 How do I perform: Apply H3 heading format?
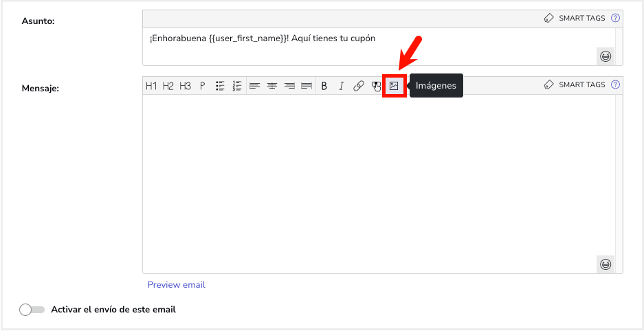[x=186, y=86]
